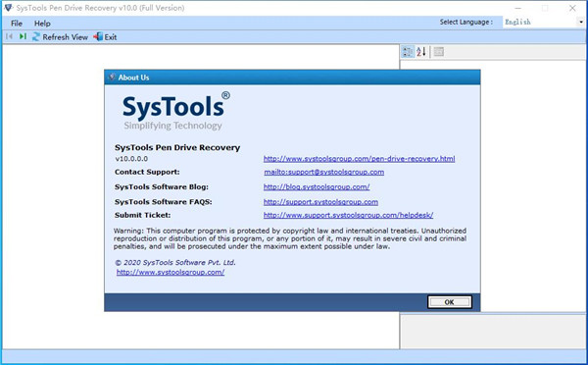Open the blog.systoolsgroup.com link
588x365 pixels.
[x=317, y=187]
